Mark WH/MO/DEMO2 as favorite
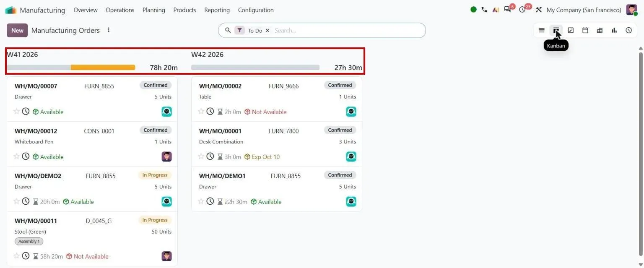The width and height of the screenshot is (644, 268). point(17,201)
